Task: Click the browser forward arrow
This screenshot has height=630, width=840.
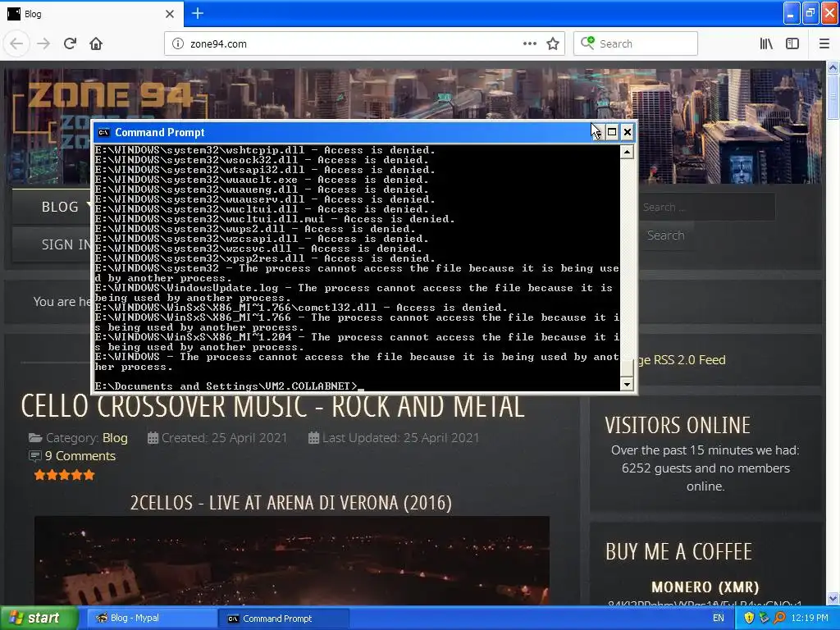Action: coord(43,44)
